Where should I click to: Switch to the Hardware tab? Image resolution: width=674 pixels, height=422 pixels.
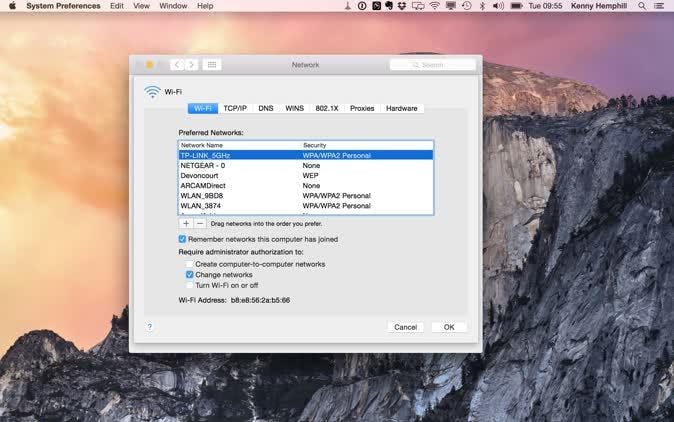pos(401,108)
